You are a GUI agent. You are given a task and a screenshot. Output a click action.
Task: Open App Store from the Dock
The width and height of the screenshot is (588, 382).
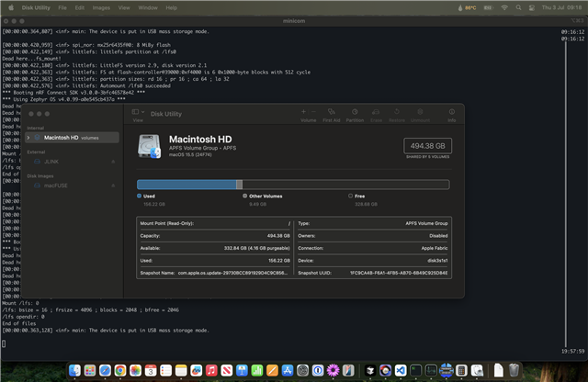coord(288,370)
